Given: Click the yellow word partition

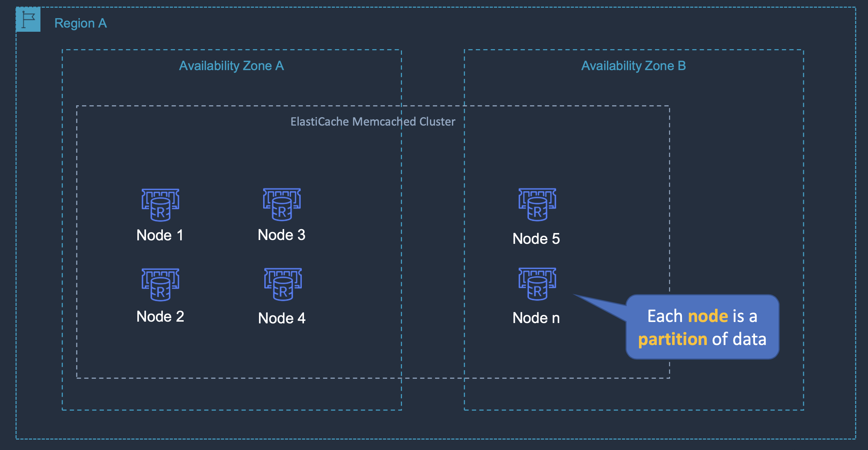Looking at the screenshot, I should 672,339.
